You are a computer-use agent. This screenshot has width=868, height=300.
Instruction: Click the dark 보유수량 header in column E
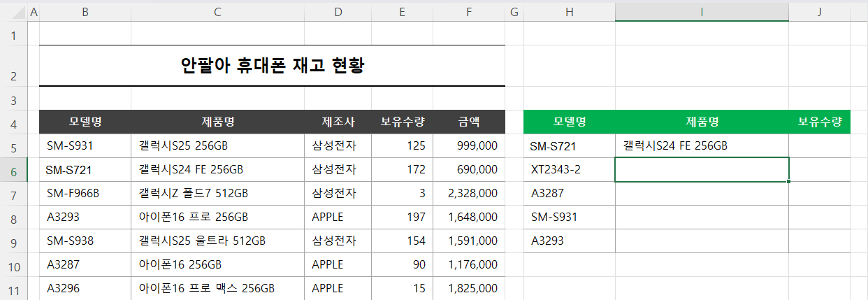(402, 122)
